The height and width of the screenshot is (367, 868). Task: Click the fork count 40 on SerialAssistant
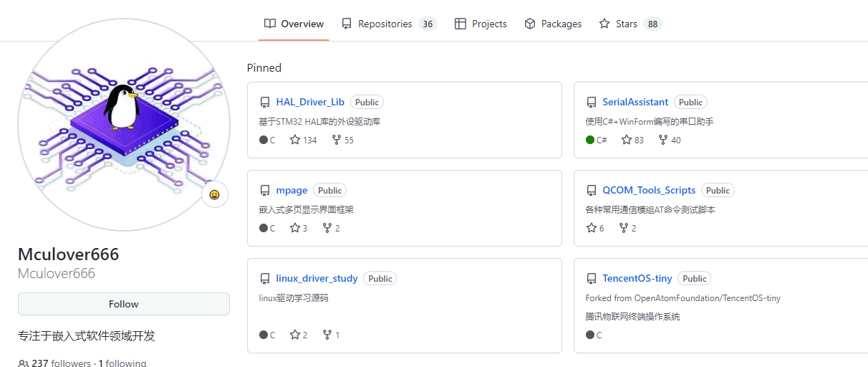670,140
